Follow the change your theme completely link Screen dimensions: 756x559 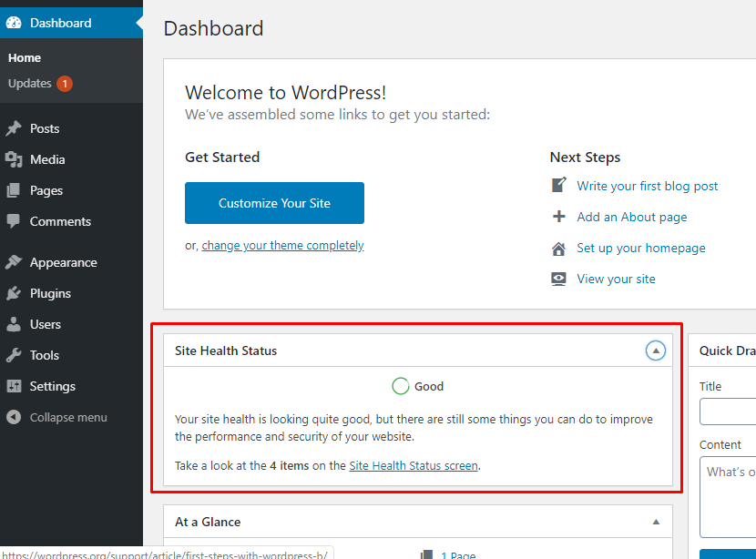282,245
